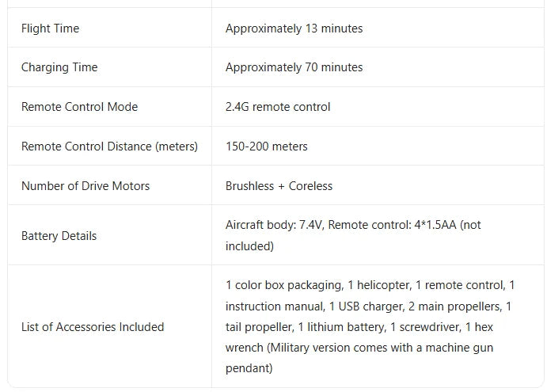547x392 pixels.
Task: Select the 2.4G remote control value
Action: tap(278, 107)
